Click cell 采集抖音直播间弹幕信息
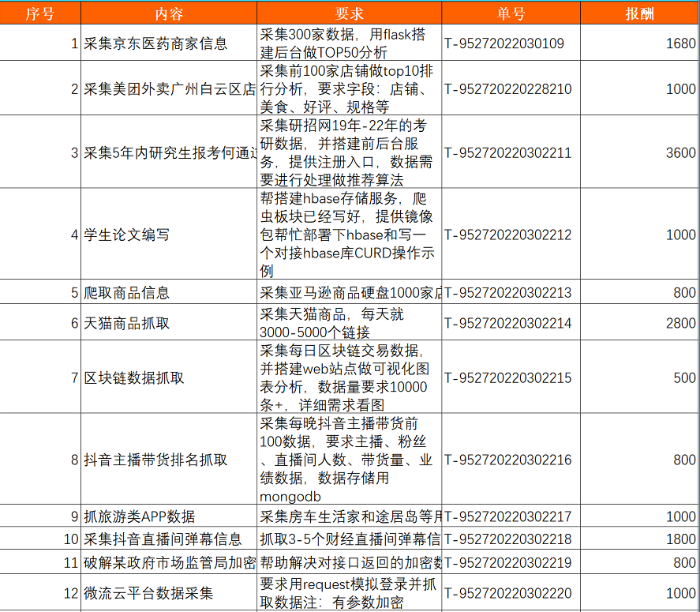 (169, 539)
